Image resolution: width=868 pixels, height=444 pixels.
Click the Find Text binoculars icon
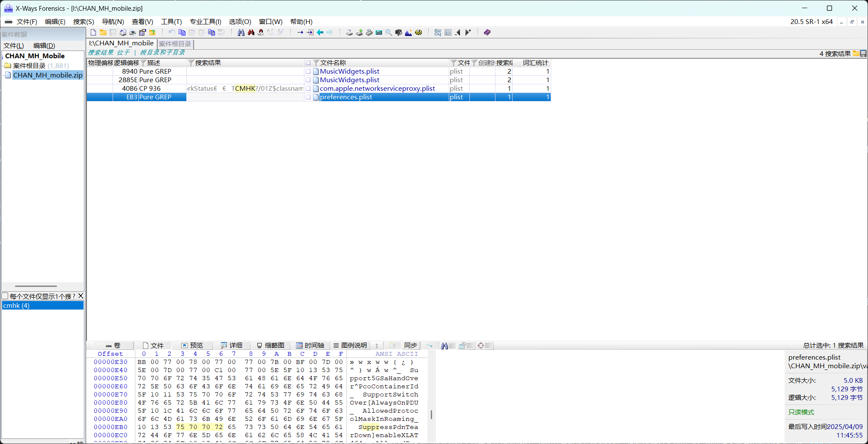[241, 33]
